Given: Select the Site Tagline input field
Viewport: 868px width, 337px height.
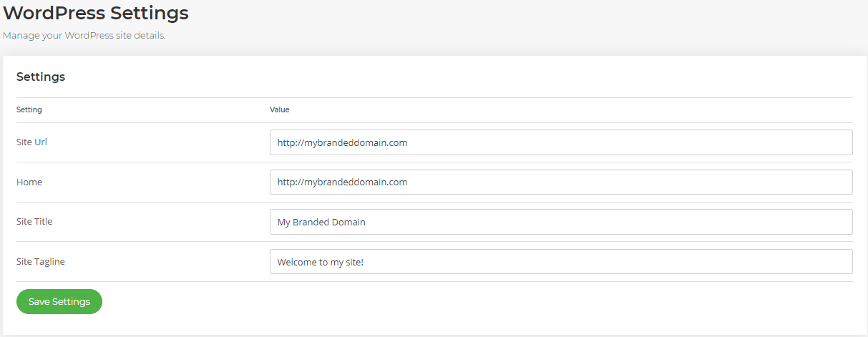Looking at the screenshot, I should 561,261.
